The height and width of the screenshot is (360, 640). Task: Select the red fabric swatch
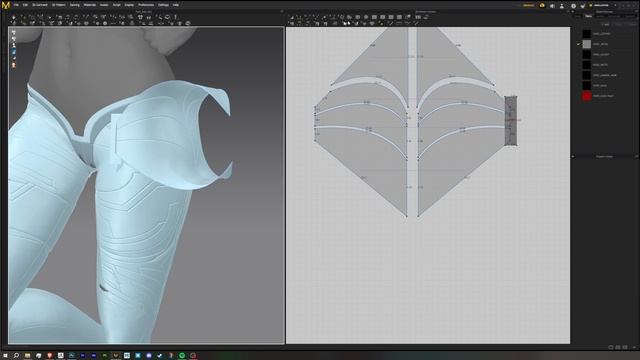[x=587, y=96]
